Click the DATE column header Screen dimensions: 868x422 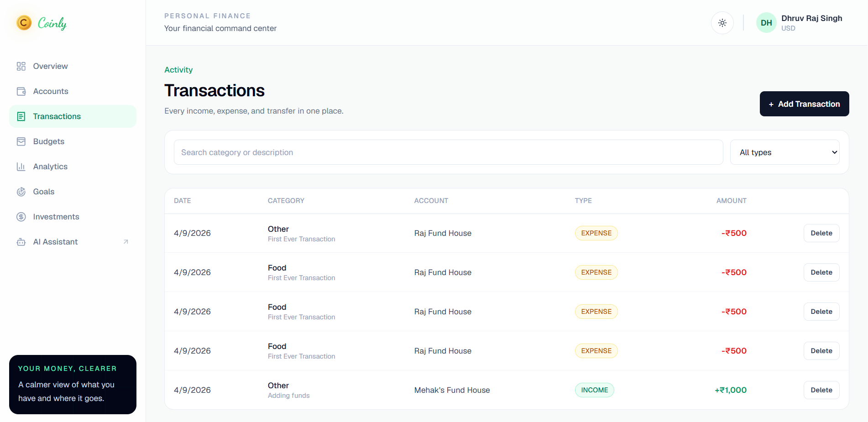coord(183,201)
